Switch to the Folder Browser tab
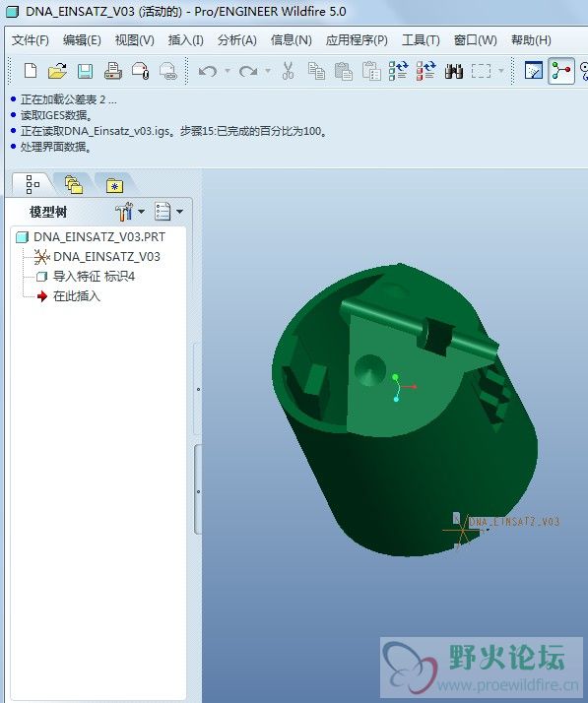 point(74,185)
